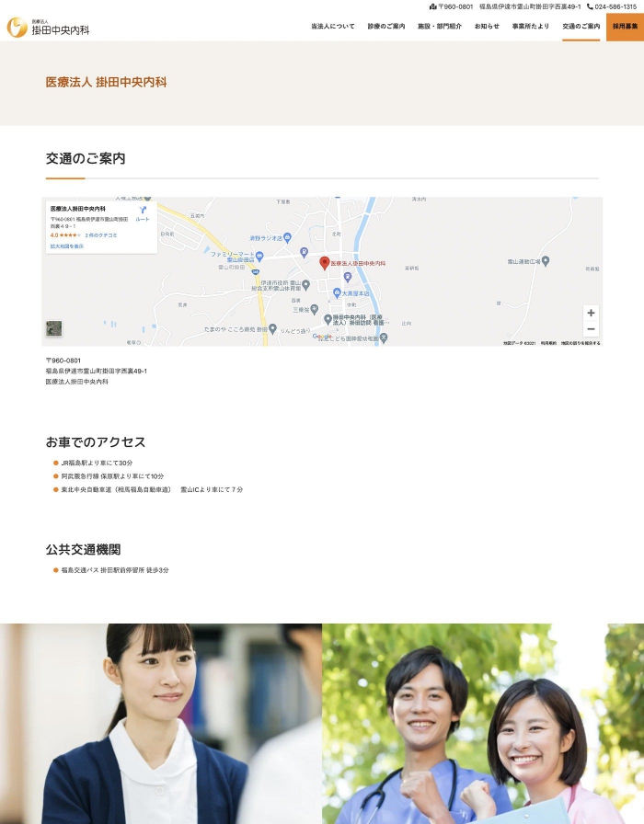Screen dimensions: 644x824
Task: Click the たまのや こころ斎苑 掛田 marker
Action: point(272,329)
